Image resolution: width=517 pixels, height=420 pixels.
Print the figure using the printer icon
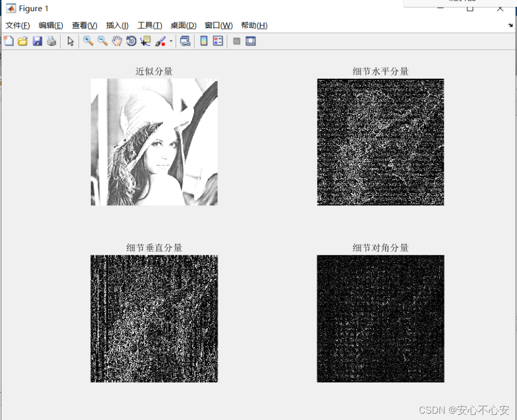tap(52, 41)
